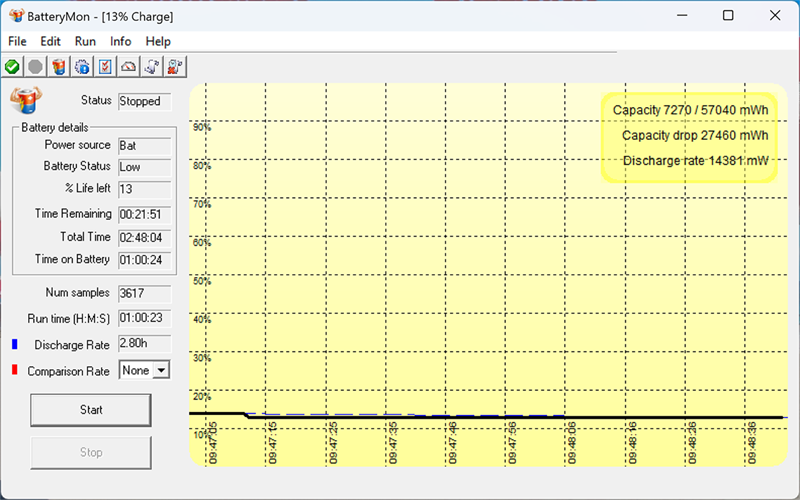Open the Run menu
800x500 pixels.
coord(85,41)
